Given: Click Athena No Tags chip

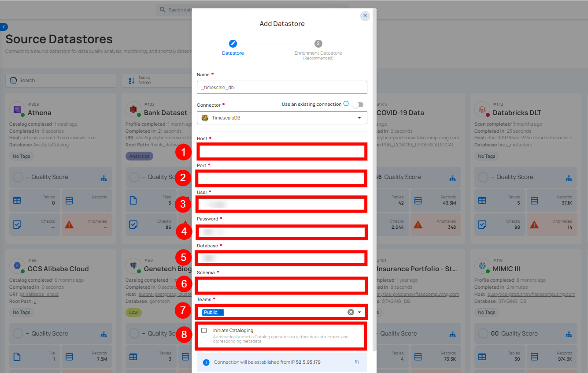Looking at the screenshot, I should (22, 156).
